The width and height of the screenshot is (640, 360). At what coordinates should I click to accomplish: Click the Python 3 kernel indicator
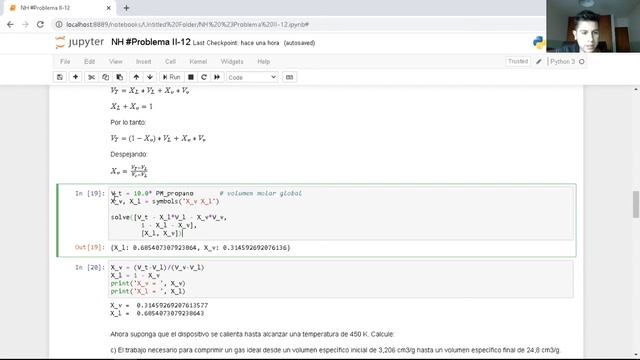tap(562, 62)
